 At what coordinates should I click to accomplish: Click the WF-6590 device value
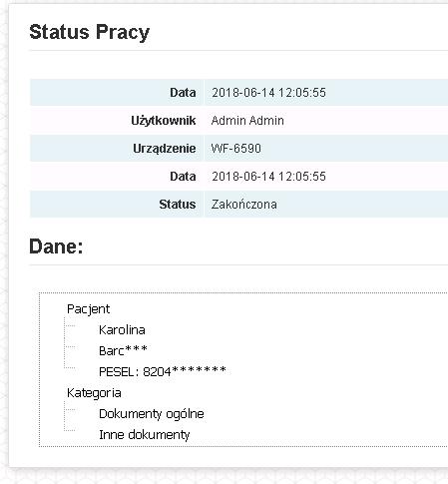[x=235, y=149]
